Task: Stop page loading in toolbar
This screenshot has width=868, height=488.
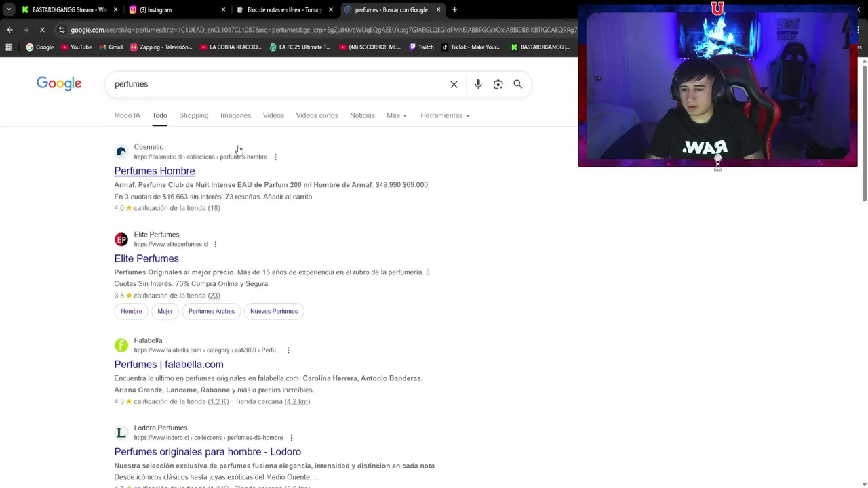Action: 42,30
